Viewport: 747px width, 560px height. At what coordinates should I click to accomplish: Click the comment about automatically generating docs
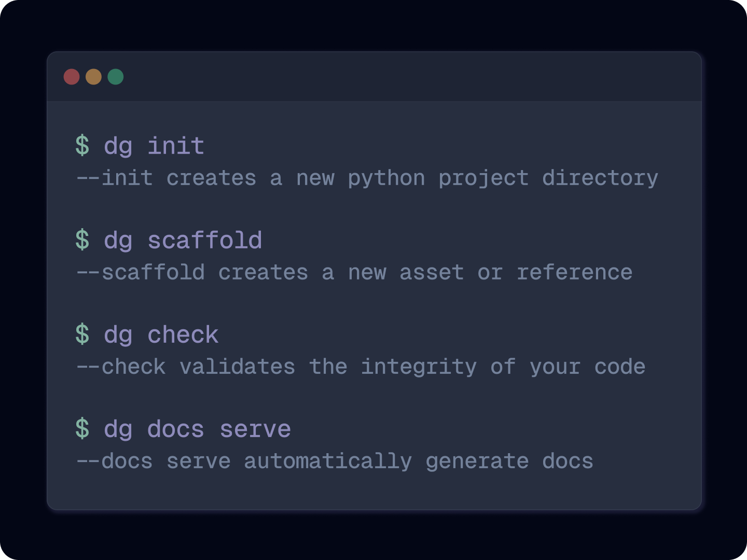coord(335,461)
